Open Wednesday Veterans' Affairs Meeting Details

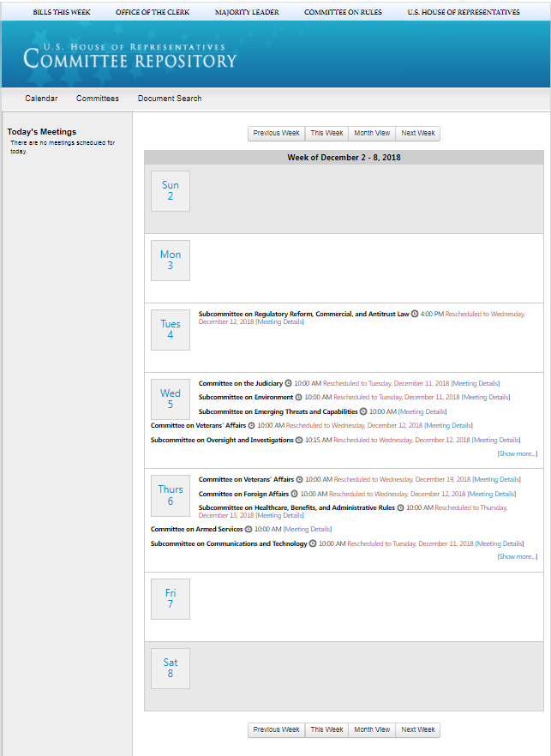click(x=448, y=425)
